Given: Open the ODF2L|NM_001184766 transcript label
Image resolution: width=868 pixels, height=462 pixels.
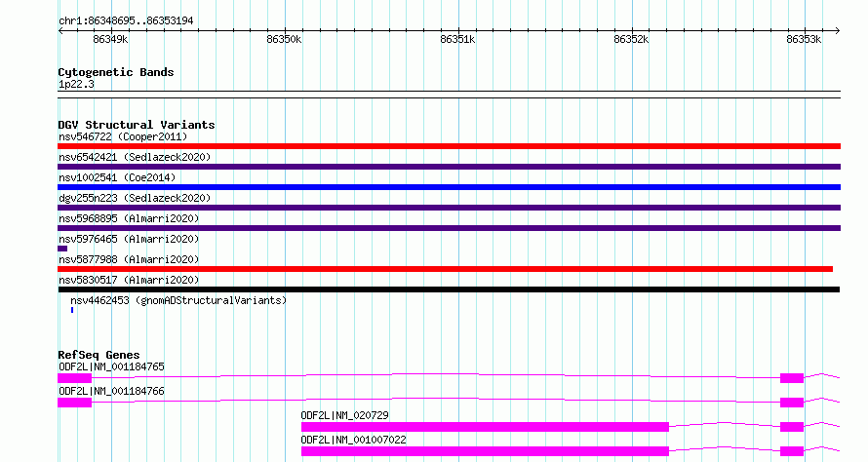Looking at the screenshot, I should click(111, 391).
